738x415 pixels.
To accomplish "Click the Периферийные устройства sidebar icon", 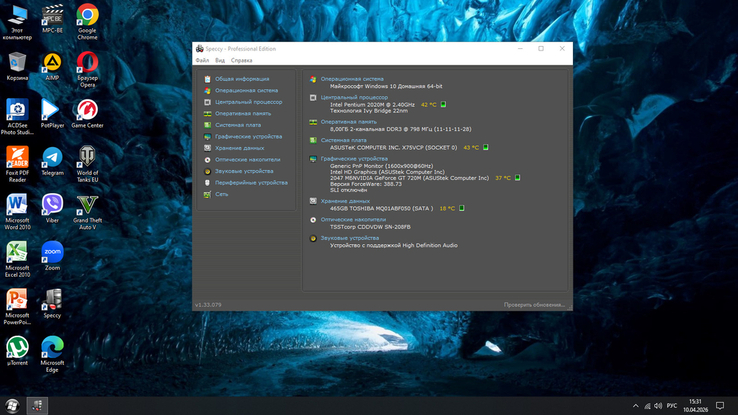I will click(207, 183).
